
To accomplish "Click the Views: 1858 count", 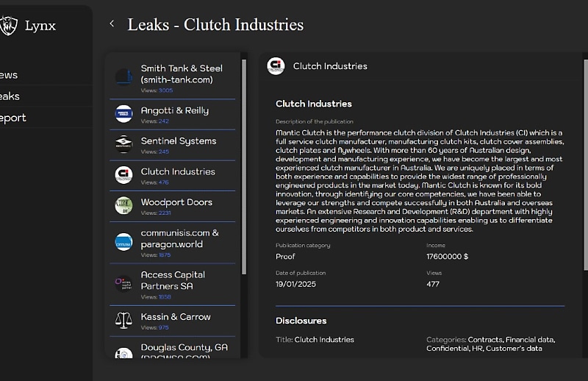I will [x=156, y=297].
